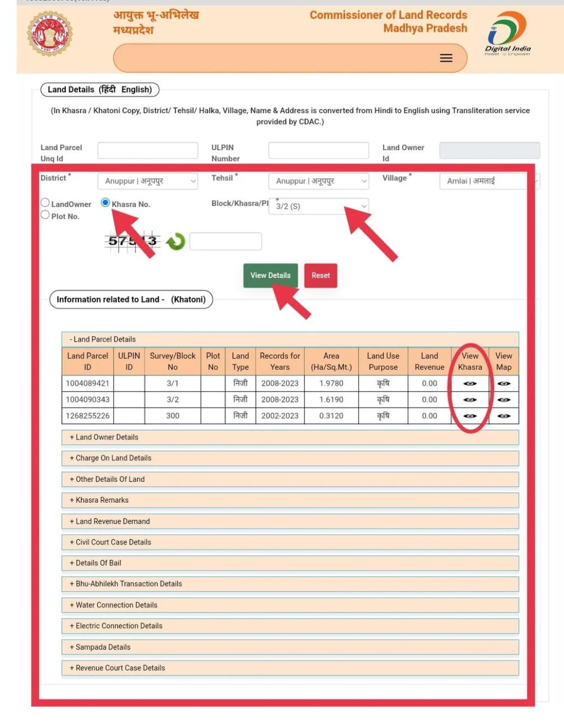The height and width of the screenshot is (728, 564).
Task: Click the Area (Ha/Sq.Mt.) column header
Action: tap(331, 361)
